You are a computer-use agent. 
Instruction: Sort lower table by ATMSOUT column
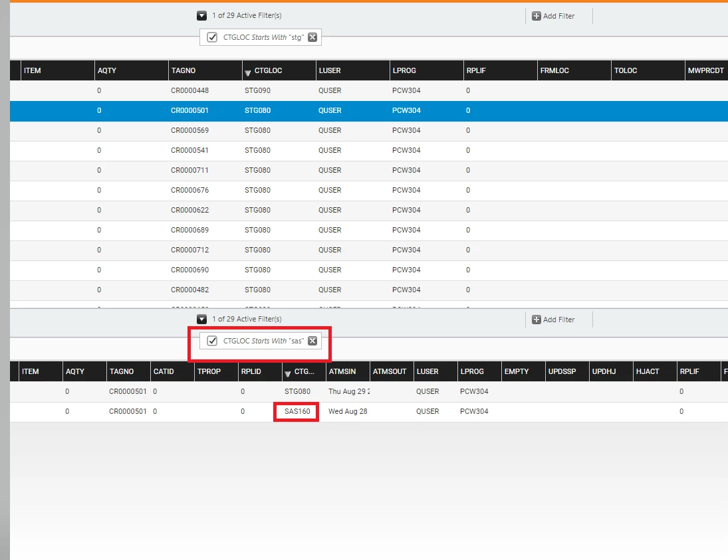pyautogui.click(x=392, y=371)
